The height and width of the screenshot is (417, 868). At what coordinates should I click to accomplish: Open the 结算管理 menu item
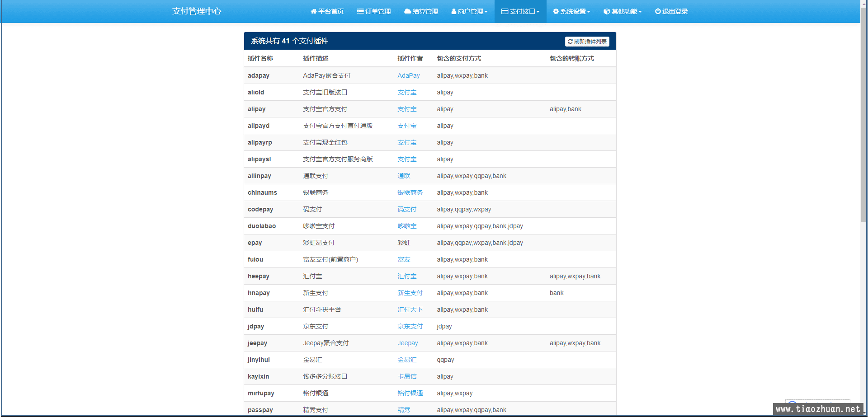coord(421,11)
